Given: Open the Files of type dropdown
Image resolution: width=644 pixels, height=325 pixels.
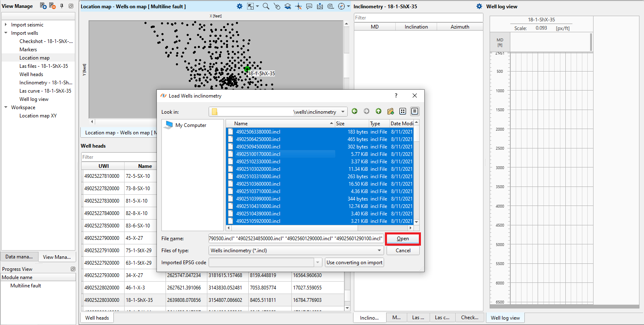Looking at the screenshot, I should point(379,250).
